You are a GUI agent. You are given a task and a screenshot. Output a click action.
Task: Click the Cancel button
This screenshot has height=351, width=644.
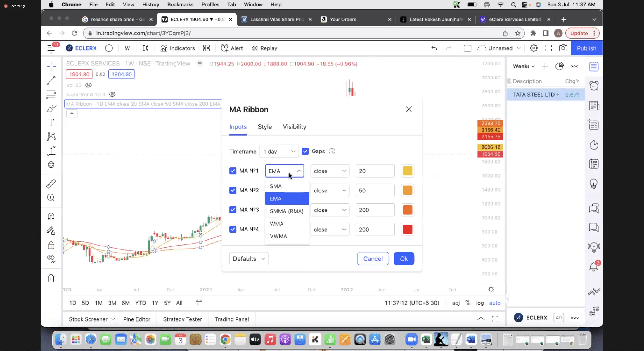373,259
